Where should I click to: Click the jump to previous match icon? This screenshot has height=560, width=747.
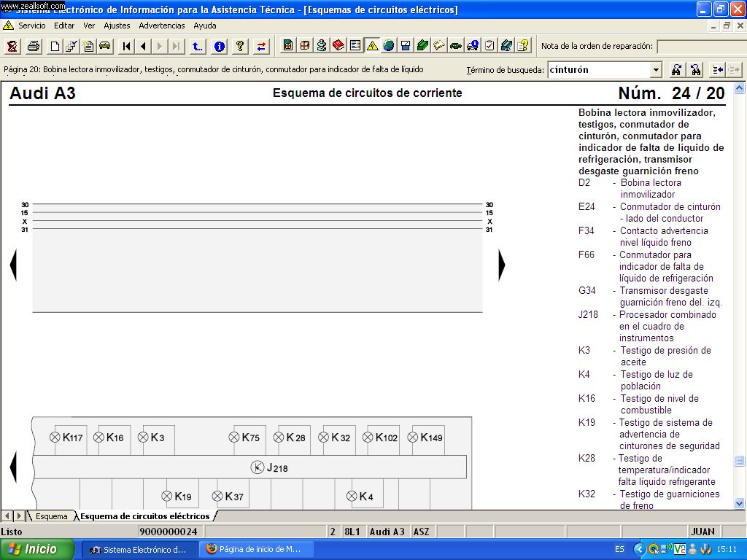pos(717,70)
